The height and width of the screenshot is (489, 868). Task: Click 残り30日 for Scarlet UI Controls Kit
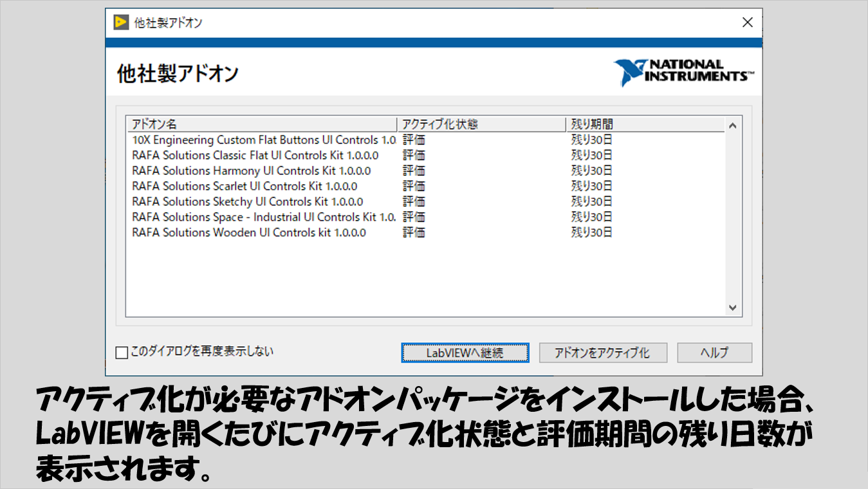(592, 186)
